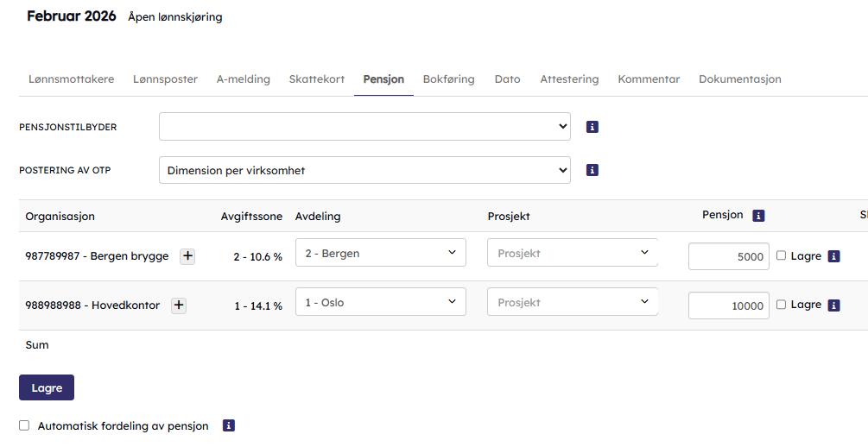Image resolution: width=868 pixels, height=447 pixels.
Task: Open the Pensjonstilbyder dropdown
Action: (364, 127)
